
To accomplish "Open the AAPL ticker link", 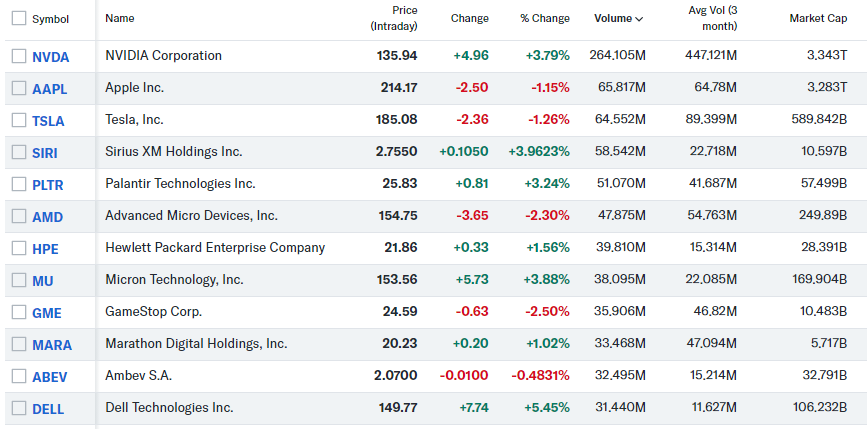I will [49, 88].
